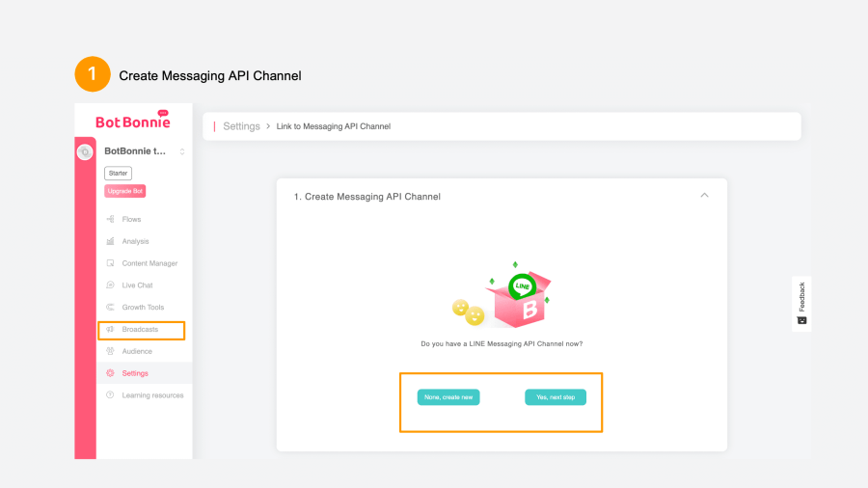This screenshot has height=488, width=868.
Task: Go to Growth Tools menu item
Action: coord(143,307)
